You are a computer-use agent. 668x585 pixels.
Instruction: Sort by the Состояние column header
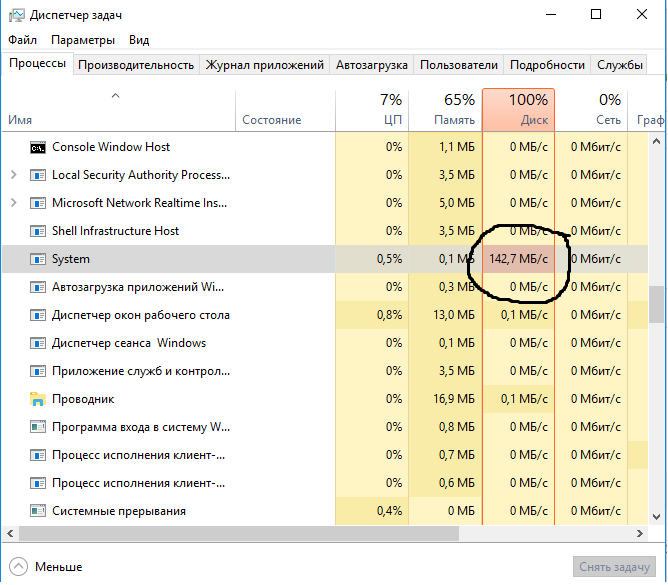(x=285, y=111)
